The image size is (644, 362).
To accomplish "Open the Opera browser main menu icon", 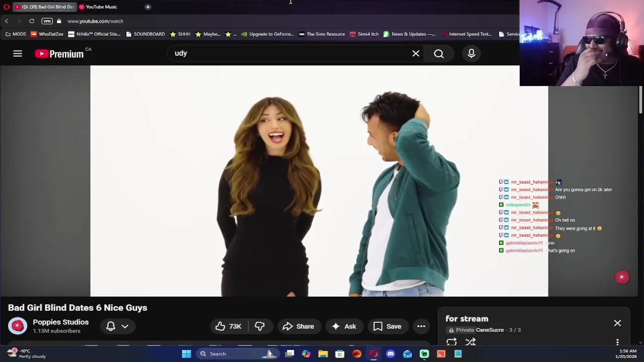I will point(6,7).
